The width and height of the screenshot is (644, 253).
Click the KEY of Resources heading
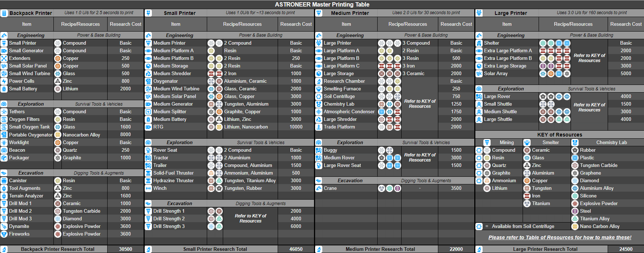[560, 135]
